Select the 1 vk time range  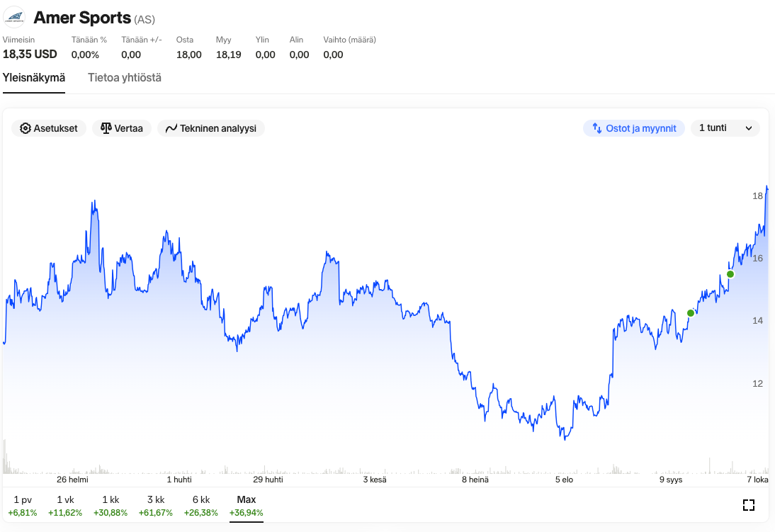[65, 506]
